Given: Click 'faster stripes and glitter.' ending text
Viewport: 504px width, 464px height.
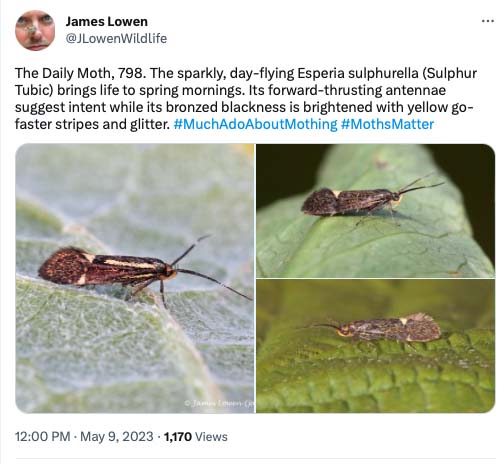Looking at the screenshot, I should point(92,124).
